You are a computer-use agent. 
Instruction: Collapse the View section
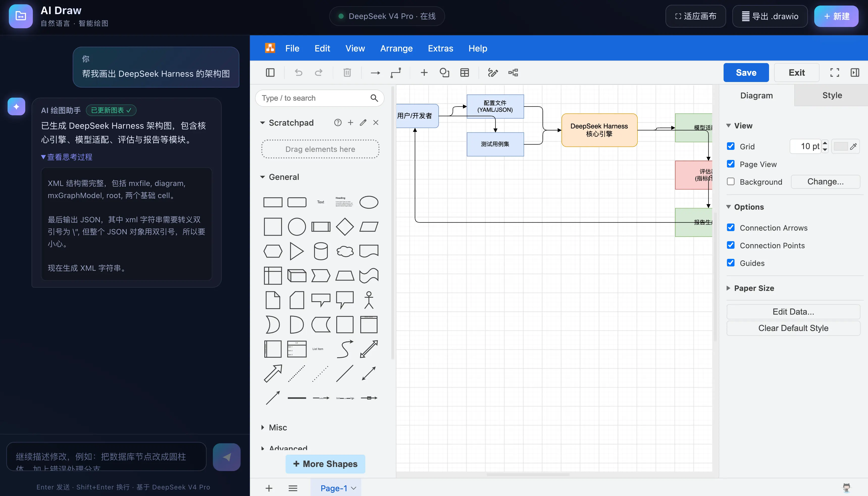click(729, 126)
